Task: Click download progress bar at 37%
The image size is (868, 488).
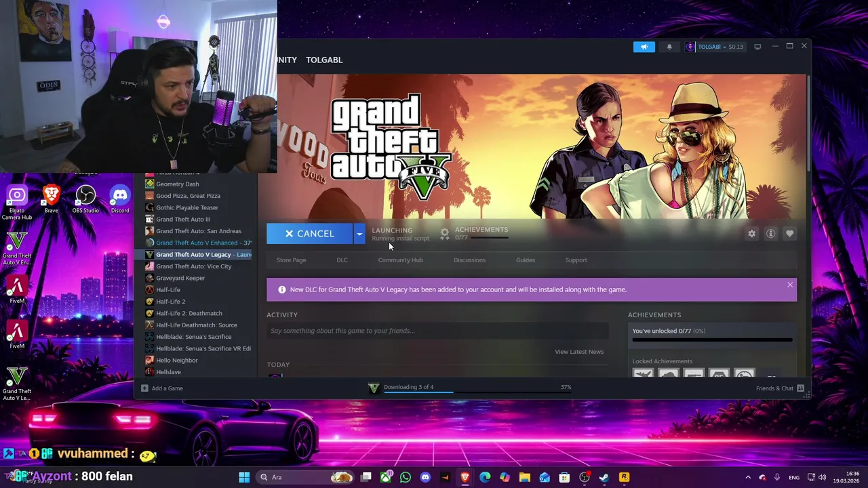Action: click(x=477, y=392)
